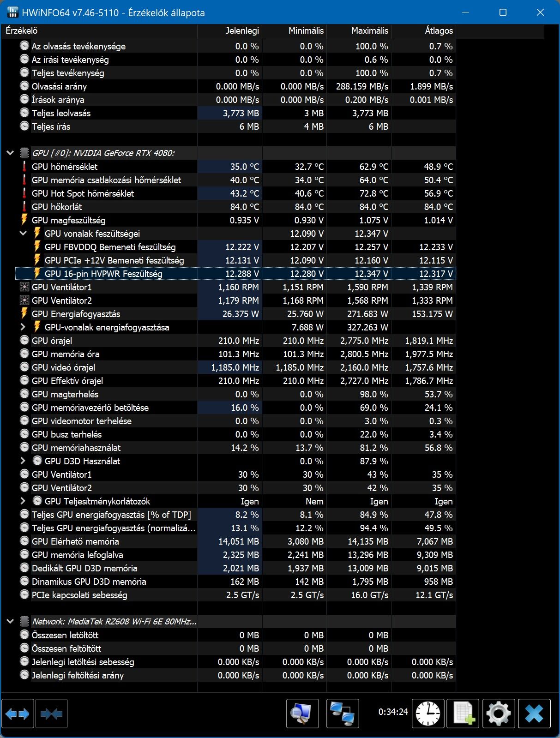The width and height of the screenshot is (560, 738).
Task: Click lightning icon beside GPU 16-pin HVPWR Feszültség
Action: tap(37, 274)
